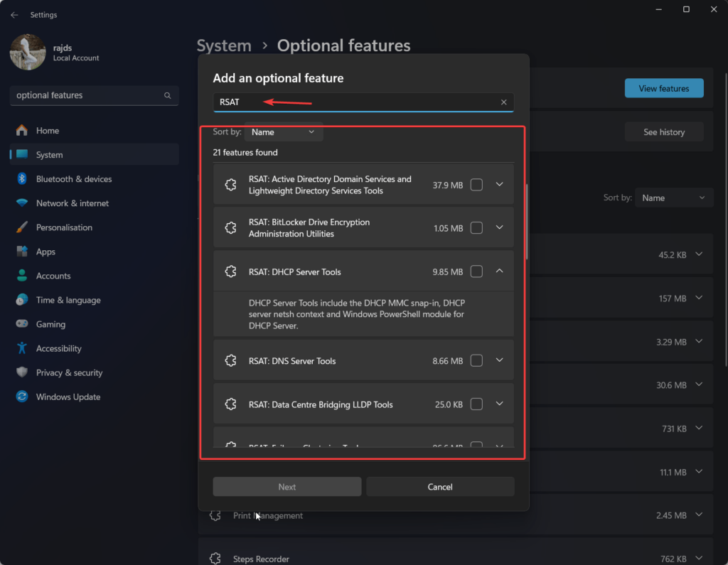Click See history button

tap(664, 132)
